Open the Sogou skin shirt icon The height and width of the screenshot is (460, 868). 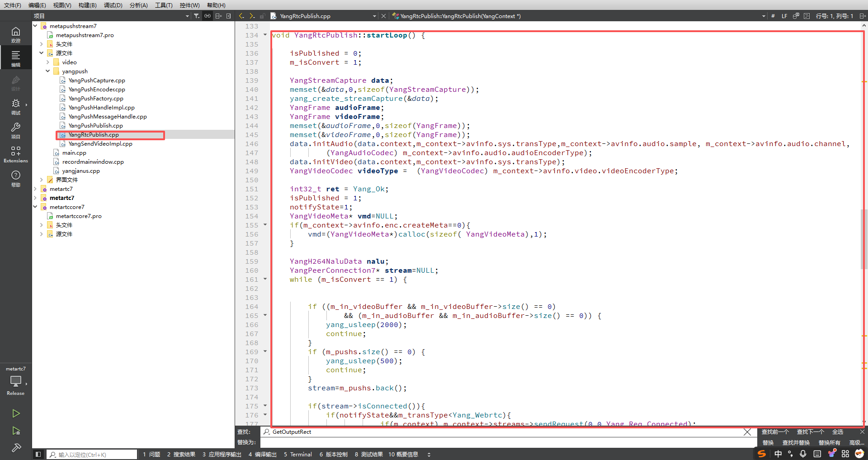tap(832, 454)
